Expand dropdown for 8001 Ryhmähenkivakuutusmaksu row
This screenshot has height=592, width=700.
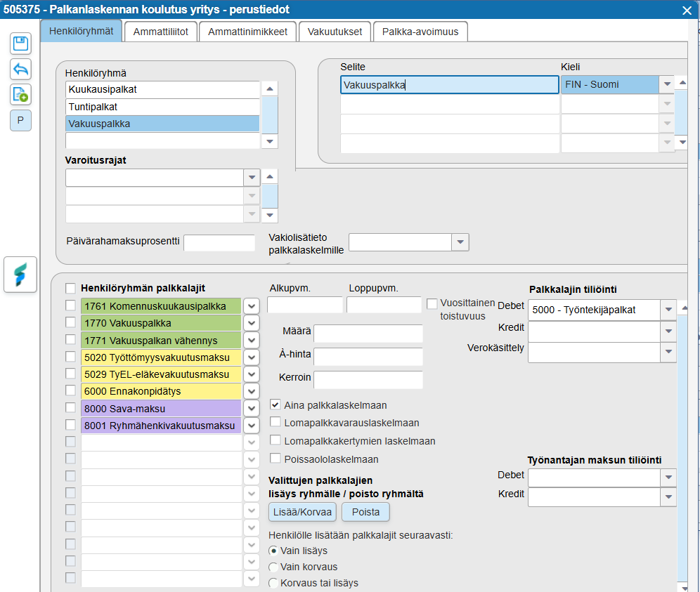point(252,425)
